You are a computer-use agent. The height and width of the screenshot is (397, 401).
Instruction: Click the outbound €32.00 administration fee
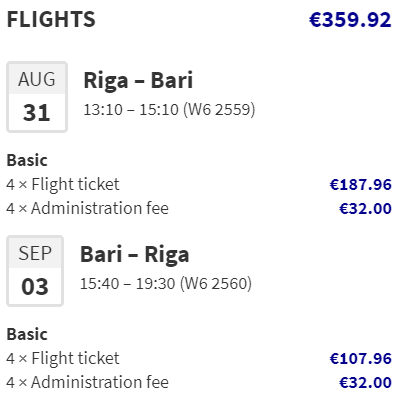tap(365, 209)
